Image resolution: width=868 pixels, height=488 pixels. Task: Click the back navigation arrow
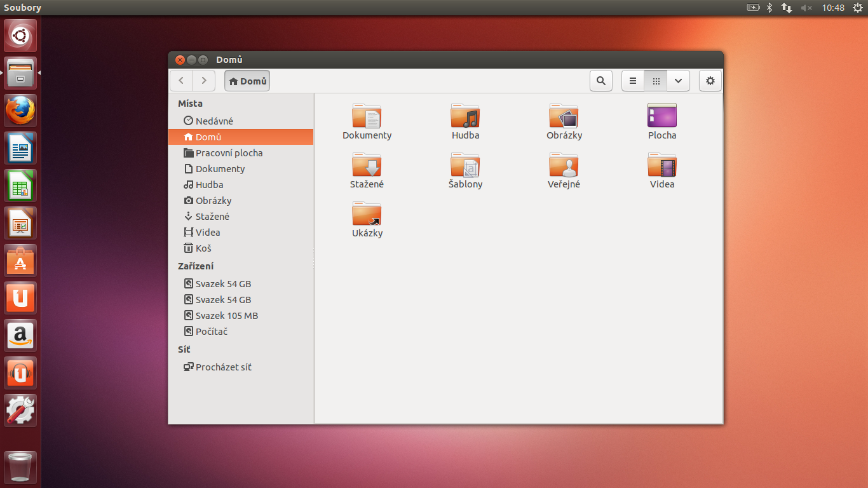[182, 81]
